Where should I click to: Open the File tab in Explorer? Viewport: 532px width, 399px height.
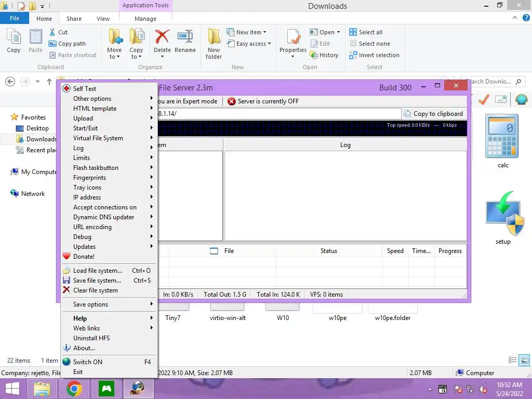click(14, 18)
